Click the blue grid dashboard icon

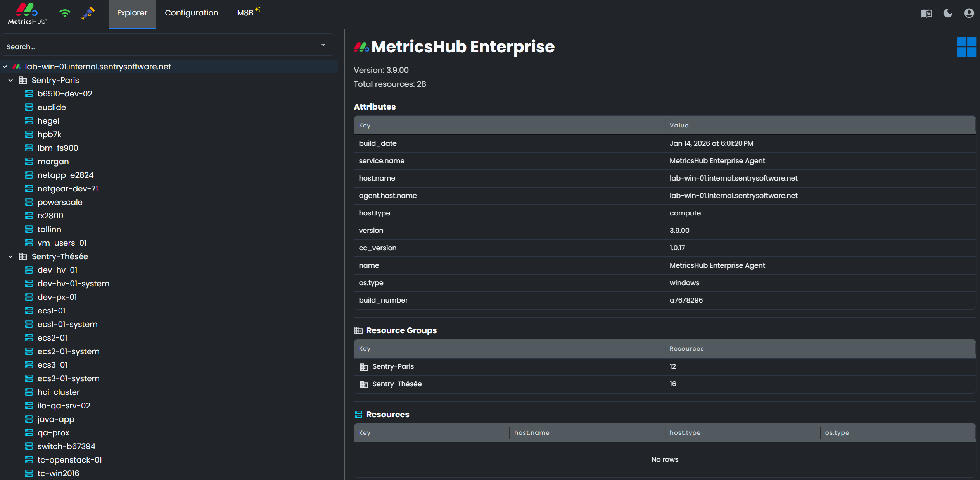(966, 46)
